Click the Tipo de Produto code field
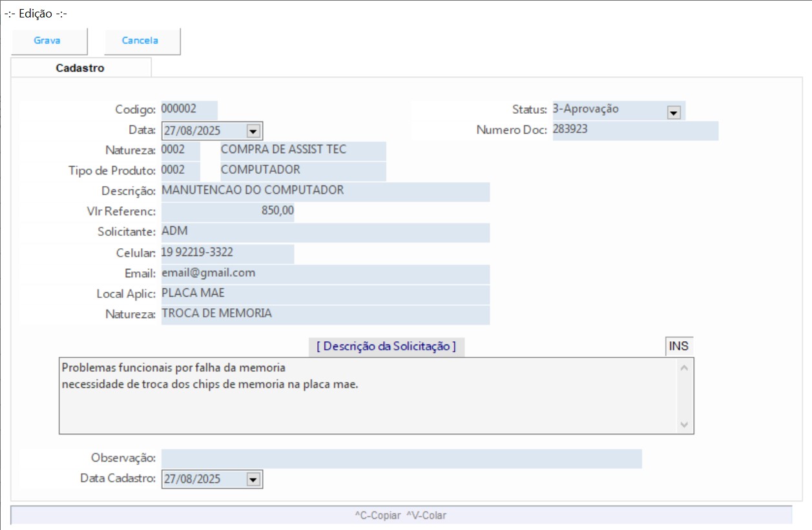 point(180,171)
